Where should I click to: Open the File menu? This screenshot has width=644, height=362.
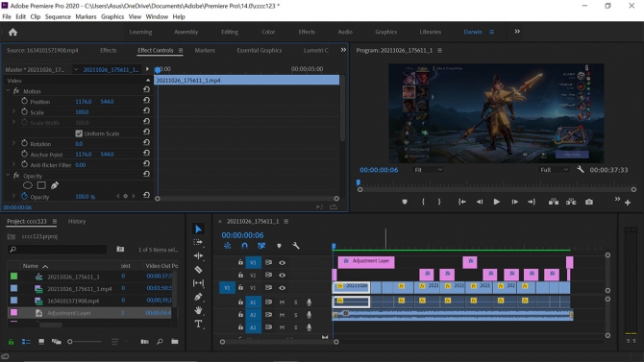point(7,17)
